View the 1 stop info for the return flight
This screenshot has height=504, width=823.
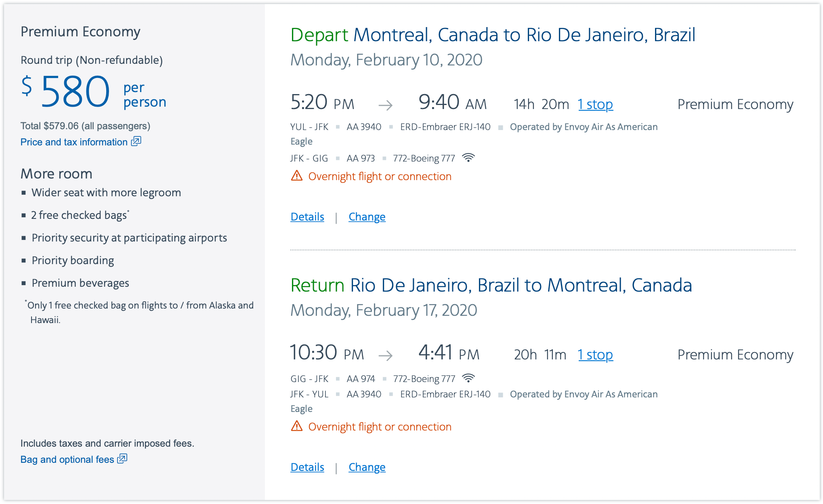pos(595,355)
